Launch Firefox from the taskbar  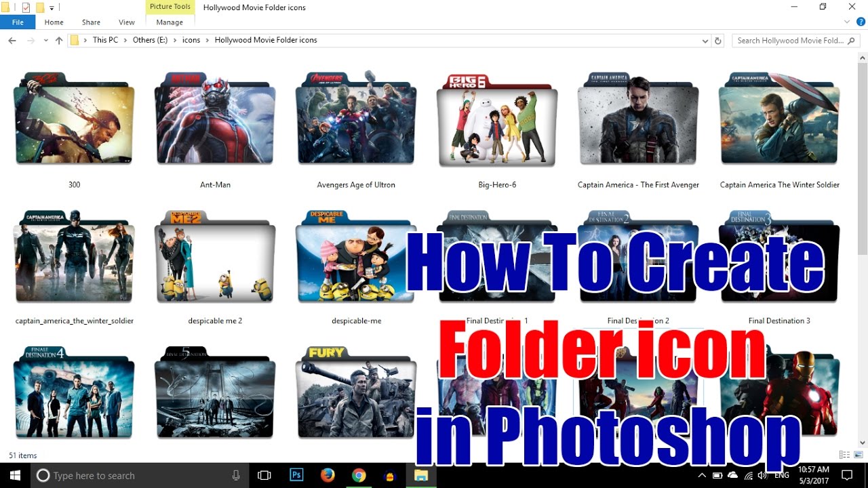(328, 475)
